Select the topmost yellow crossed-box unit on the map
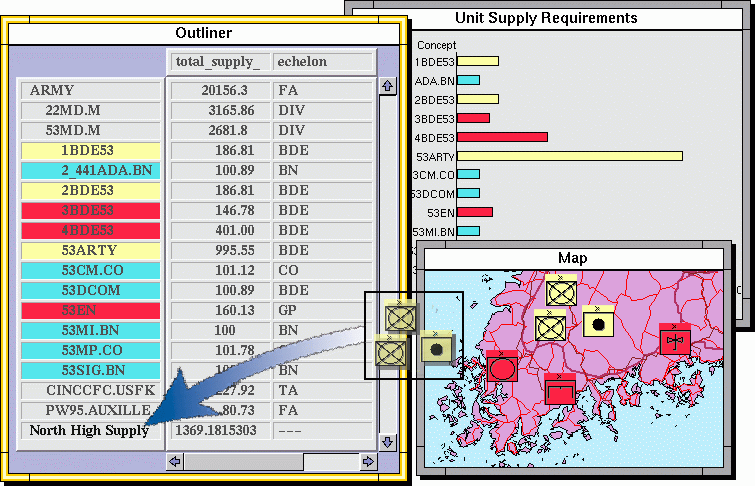Screen dimensions: 755x486 [561, 291]
